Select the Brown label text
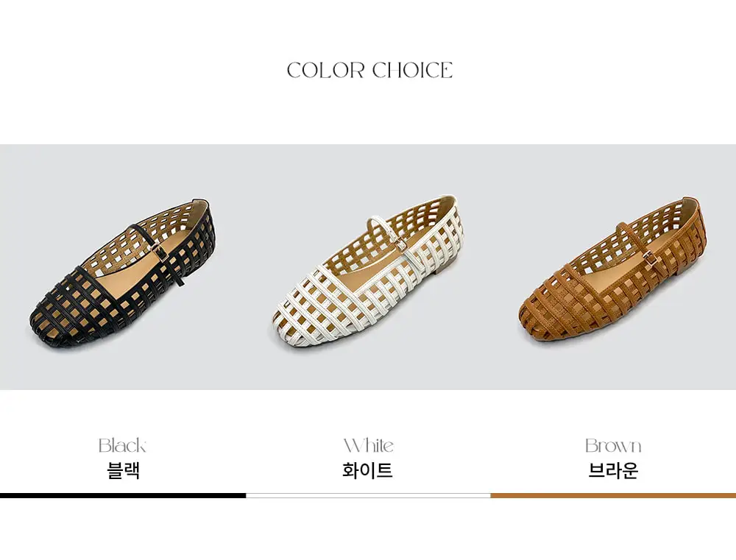736x560 pixels. coord(613,445)
